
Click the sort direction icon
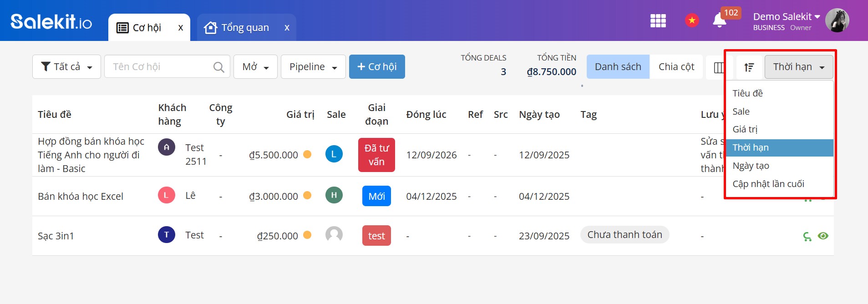click(x=749, y=67)
